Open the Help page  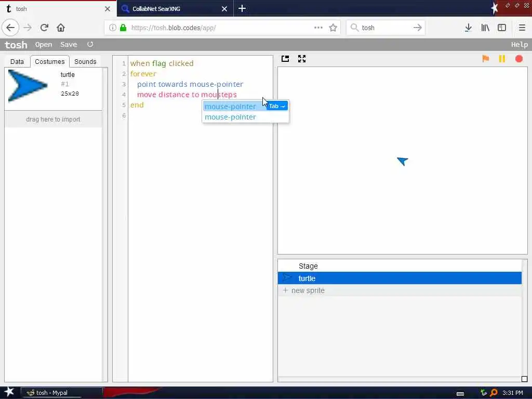click(519, 45)
